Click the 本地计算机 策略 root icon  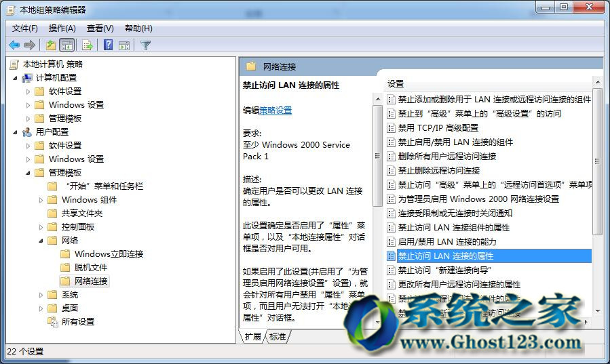pyautogui.click(x=14, y=64)
